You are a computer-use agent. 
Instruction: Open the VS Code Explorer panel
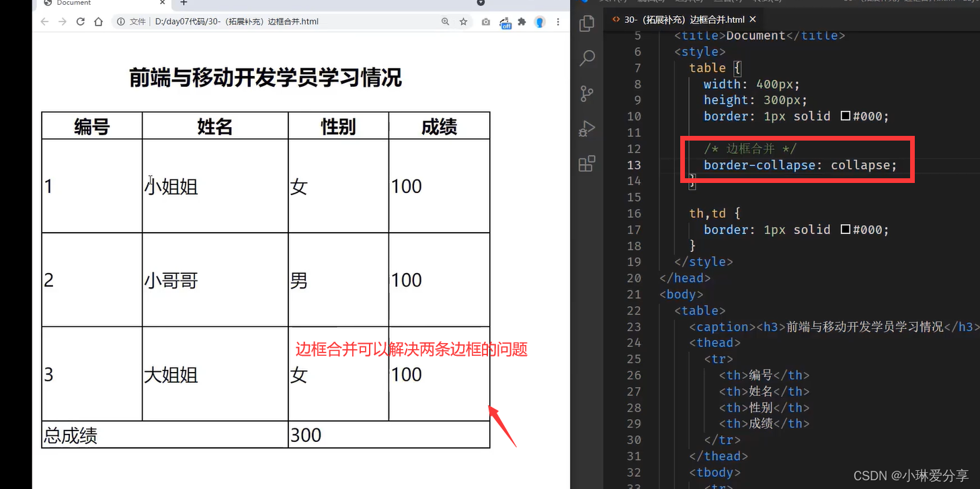[587, 24]
